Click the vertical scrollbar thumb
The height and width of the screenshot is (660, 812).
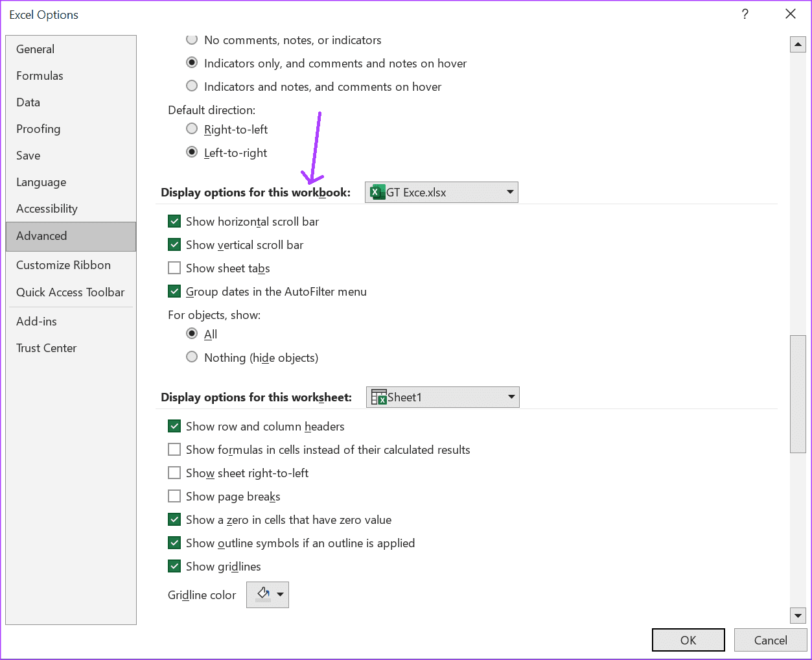(798, 394)
